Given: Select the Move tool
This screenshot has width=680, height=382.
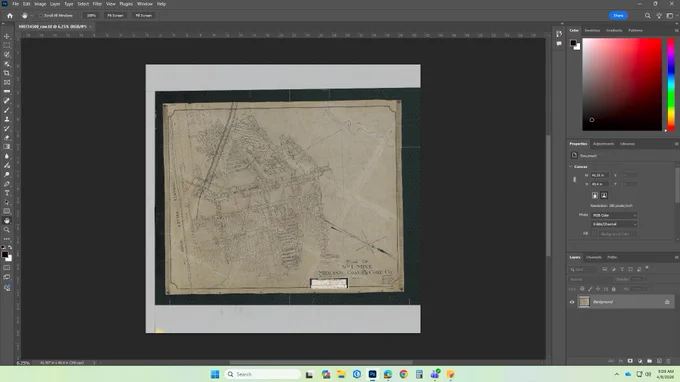Looking at the screenshot, I should tap(7, 36).
